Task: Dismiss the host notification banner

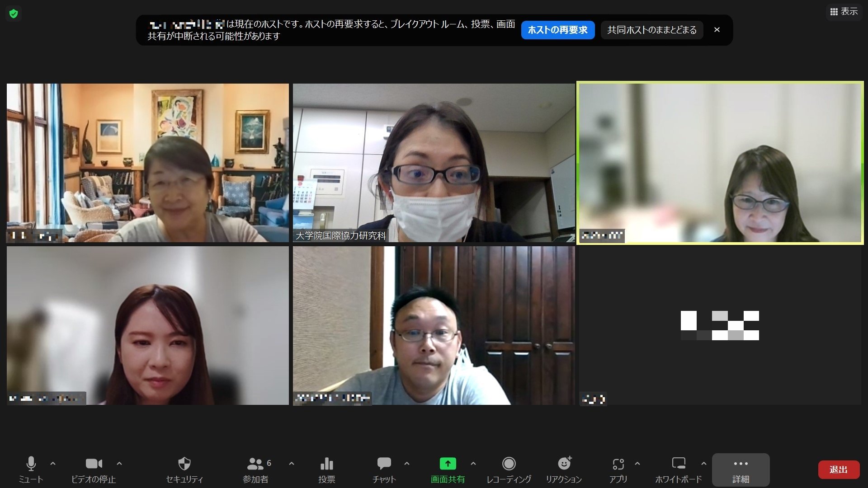Action: (x=717, y=30)
